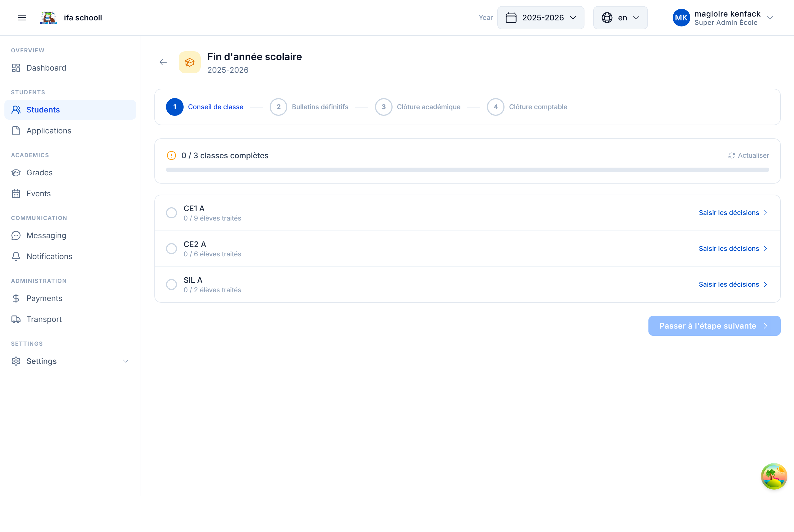Click the Notifications bell icon
794x532 pixels.
coord(16,257)
